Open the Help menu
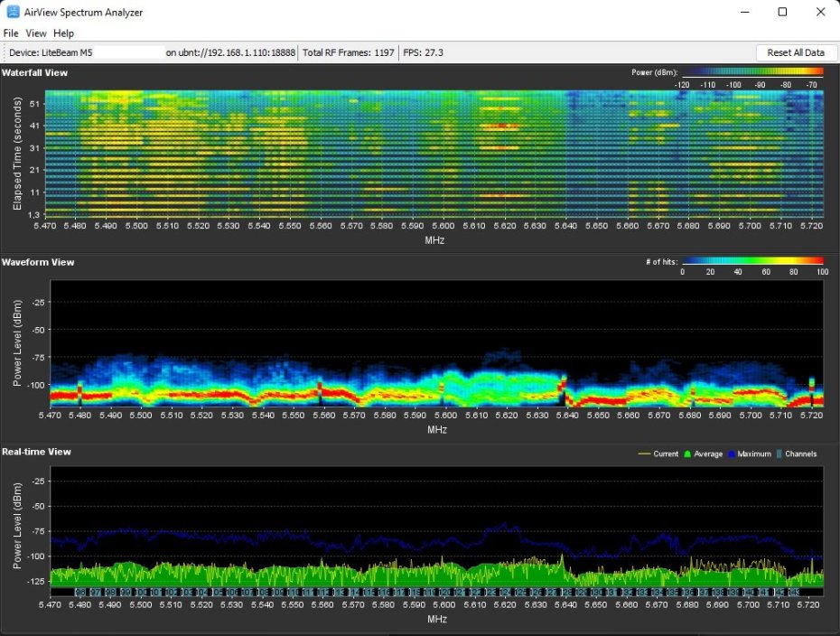Image resolution: width=840 pixels, height=636 pixels. click(63, 33)
